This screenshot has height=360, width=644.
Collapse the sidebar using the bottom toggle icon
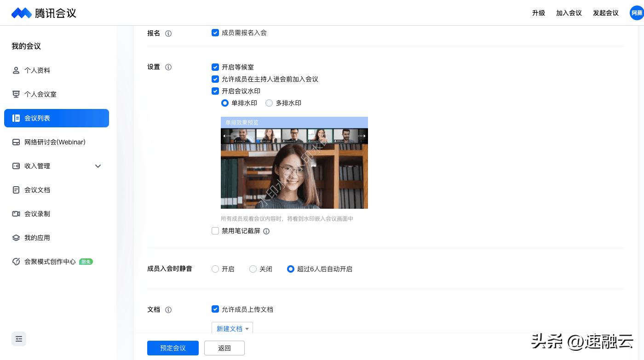(19, 339)
